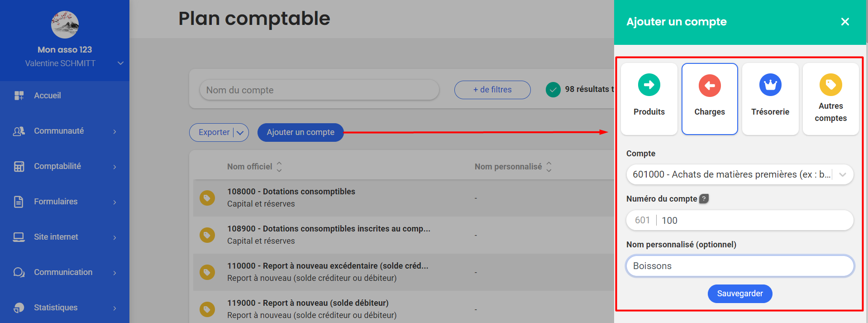Click the help icon beside Numéro du compte

tap(704, 198)
